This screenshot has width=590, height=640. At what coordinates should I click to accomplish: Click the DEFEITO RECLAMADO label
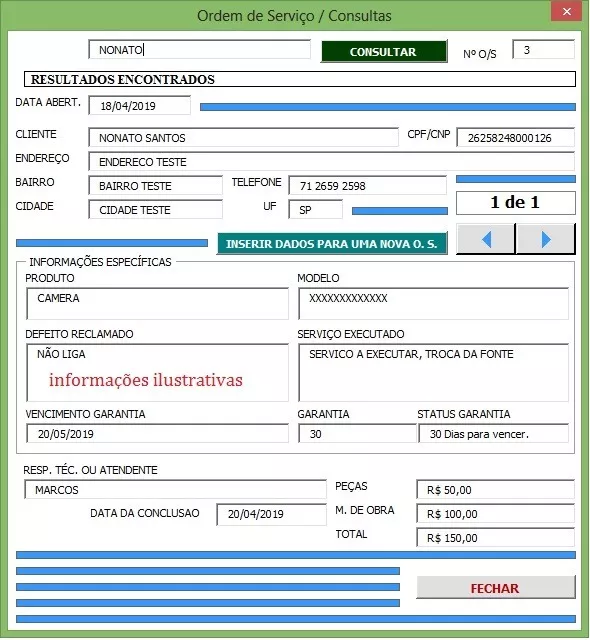tap(79, 334)
